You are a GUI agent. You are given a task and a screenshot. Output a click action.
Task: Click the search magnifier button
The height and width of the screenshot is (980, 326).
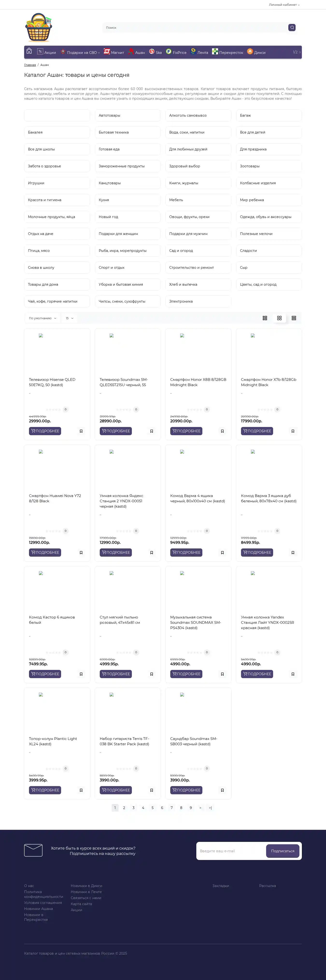pyautogui.click(x=292, y=27)
